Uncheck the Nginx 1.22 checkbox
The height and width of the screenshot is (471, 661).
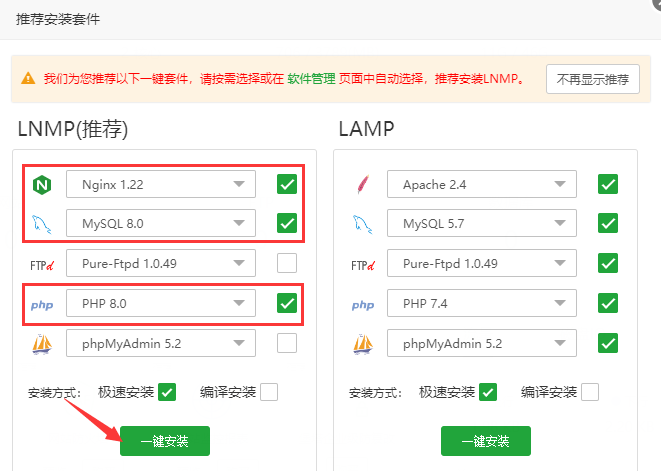[287, 184]
